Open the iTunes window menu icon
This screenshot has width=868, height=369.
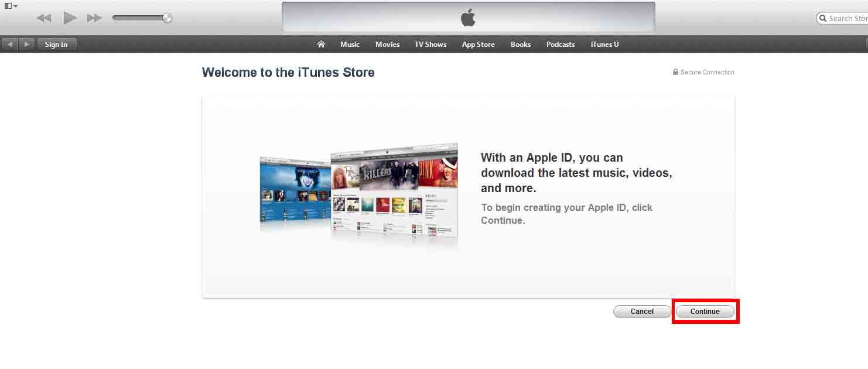(x=10, y=6)
